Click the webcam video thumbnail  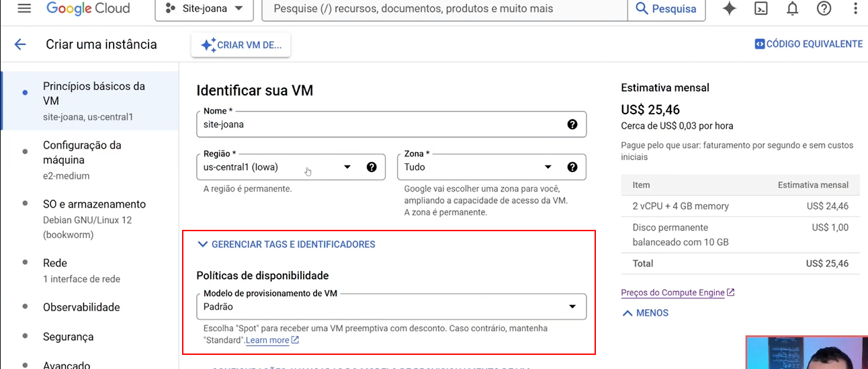coord(806,352)
